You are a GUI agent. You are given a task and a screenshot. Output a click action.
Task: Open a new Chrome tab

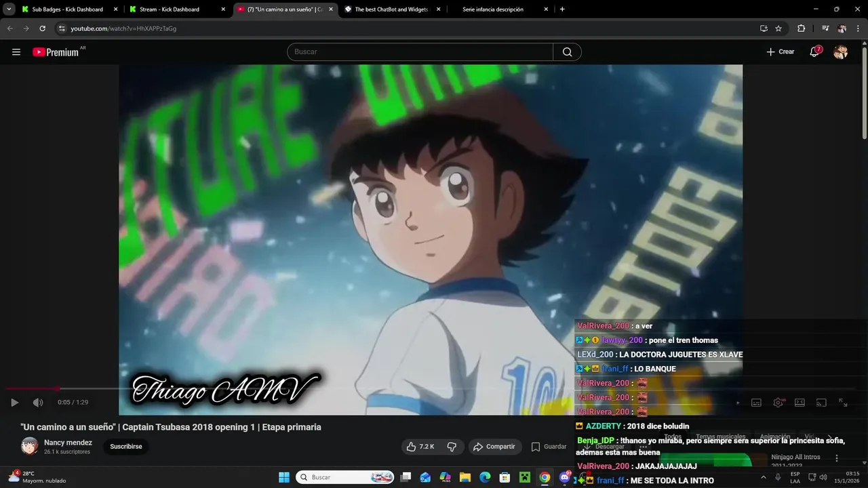coord(562,9)
